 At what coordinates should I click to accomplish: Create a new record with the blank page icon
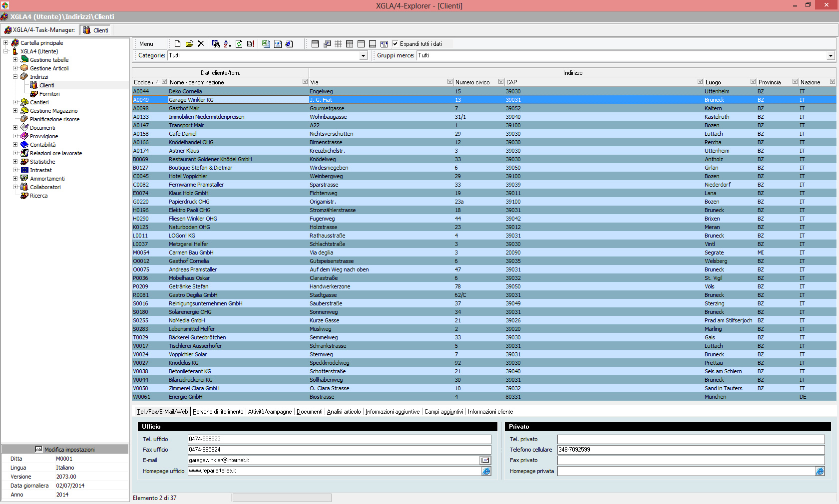pyautogui.click(x=177, y=44)
